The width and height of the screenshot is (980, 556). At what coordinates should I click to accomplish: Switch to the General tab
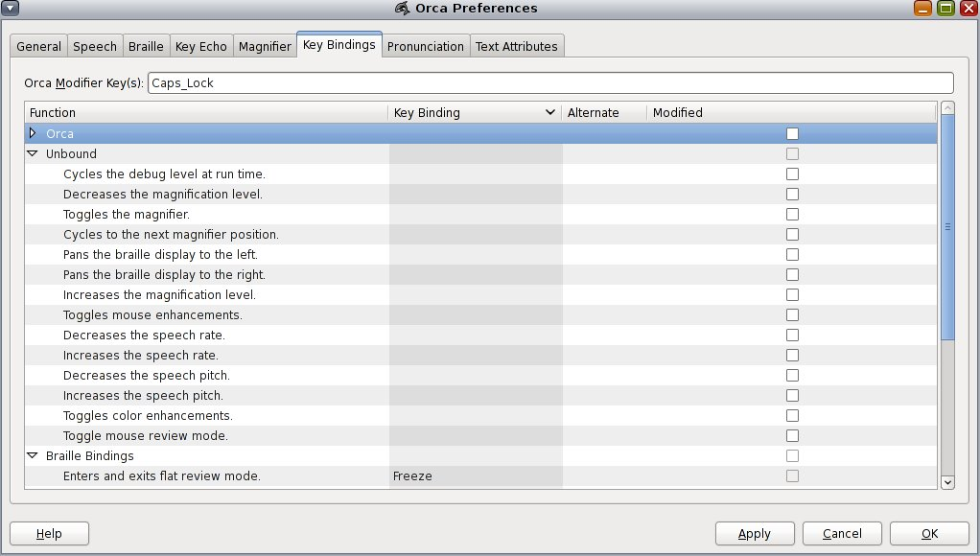pos(38,46)
